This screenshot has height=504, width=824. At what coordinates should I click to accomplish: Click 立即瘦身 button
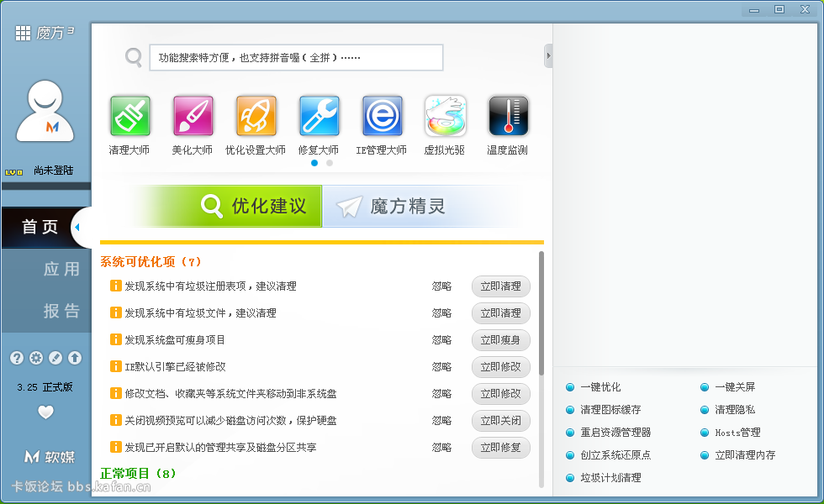pyautogui.click(x=501, y=339)
